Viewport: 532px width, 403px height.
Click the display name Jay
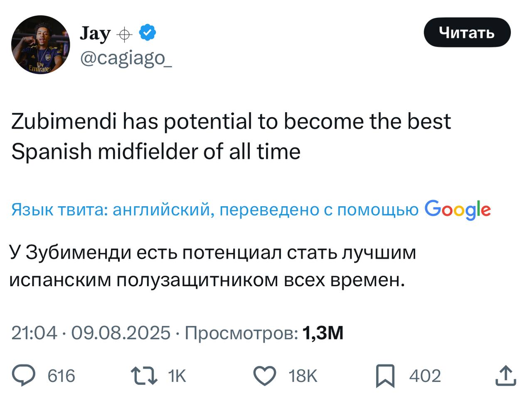(95, 33)
